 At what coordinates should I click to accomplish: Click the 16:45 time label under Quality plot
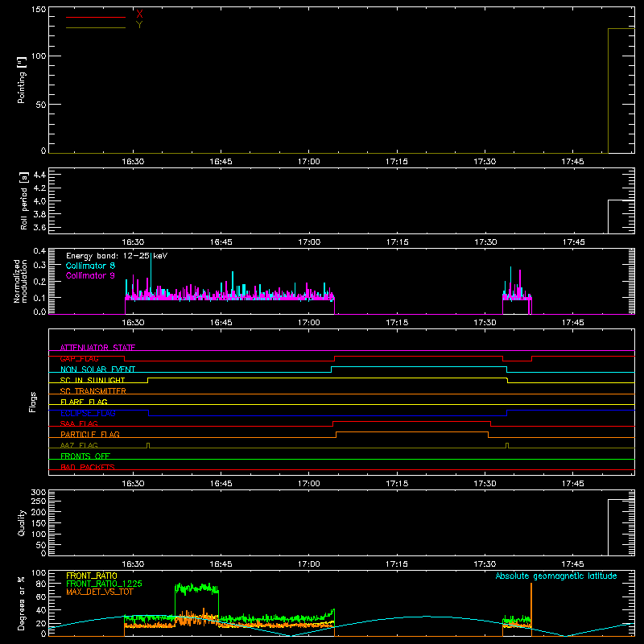click(x=221, y=564)
